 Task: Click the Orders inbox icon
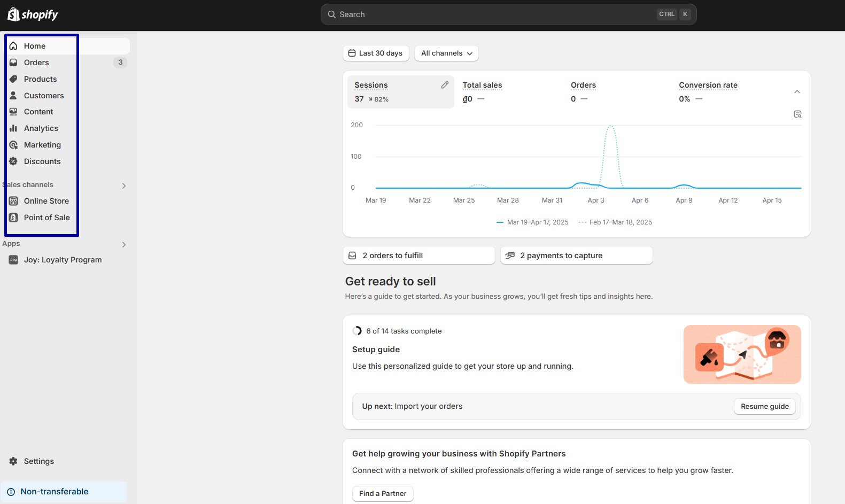[x=13, y=63]
